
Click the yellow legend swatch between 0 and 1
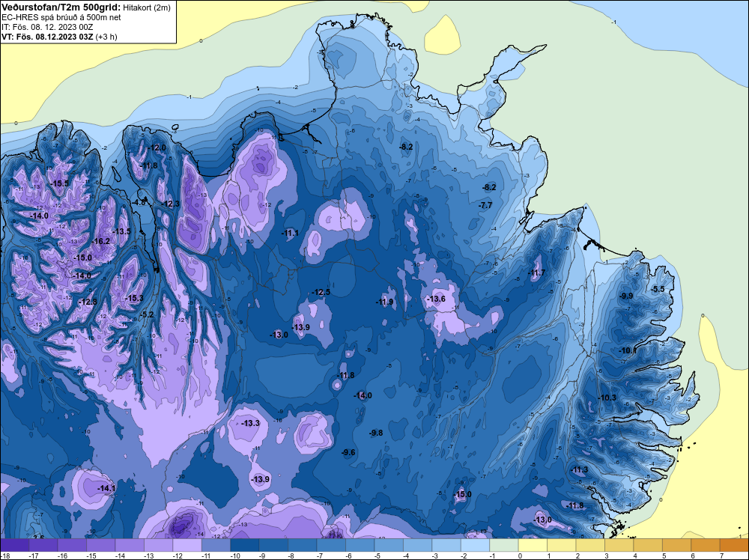click(x=533, y=544)
